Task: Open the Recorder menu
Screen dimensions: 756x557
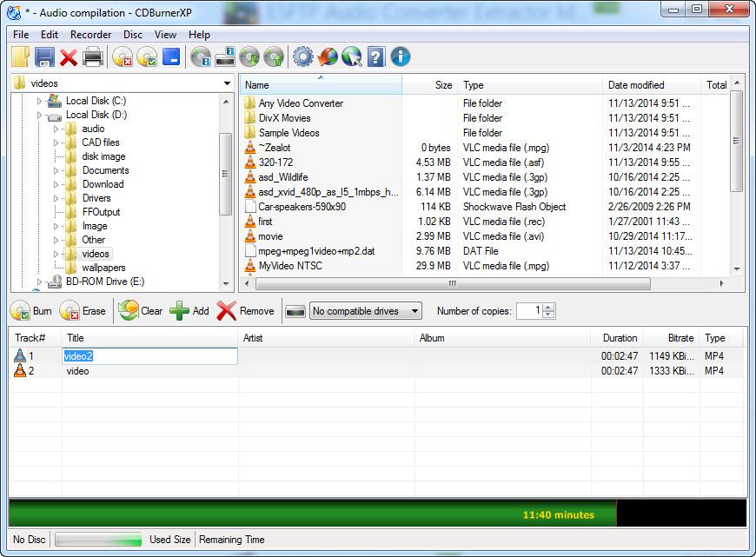Action: pos(90,34)
